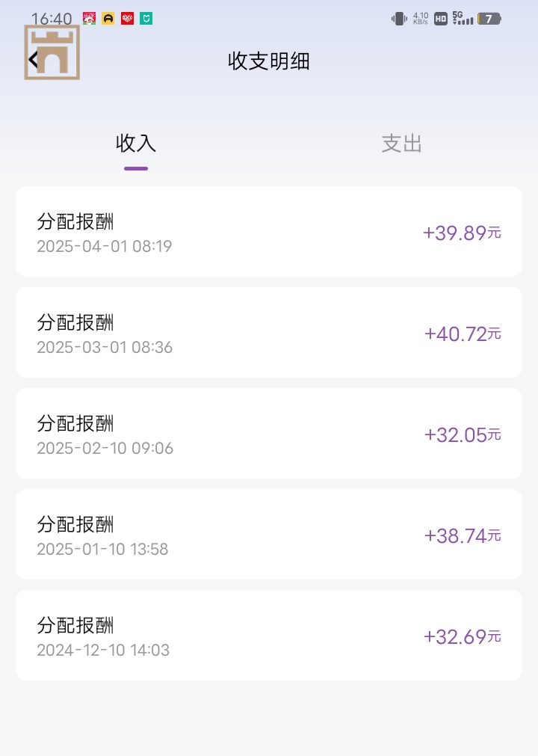Tap the tan castle gate logo
Screen dimensions: 538x756
pyautogui.click(x=54, y=54)
